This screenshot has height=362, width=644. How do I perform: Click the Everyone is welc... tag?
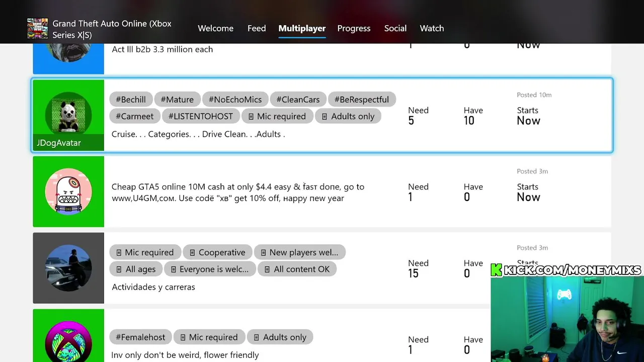[210, 269]
